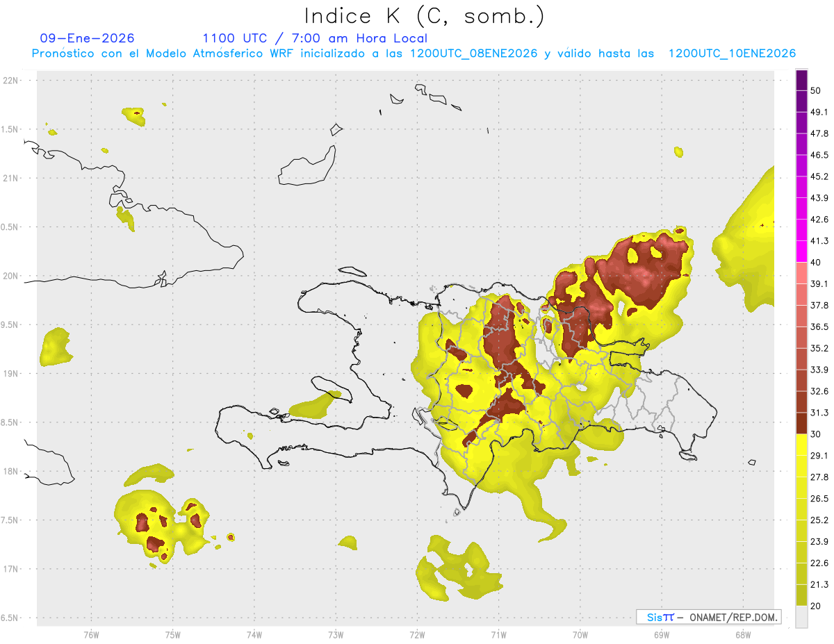Click the "70W" longitude label
The image size is (834, 644).
coord(580,634)
